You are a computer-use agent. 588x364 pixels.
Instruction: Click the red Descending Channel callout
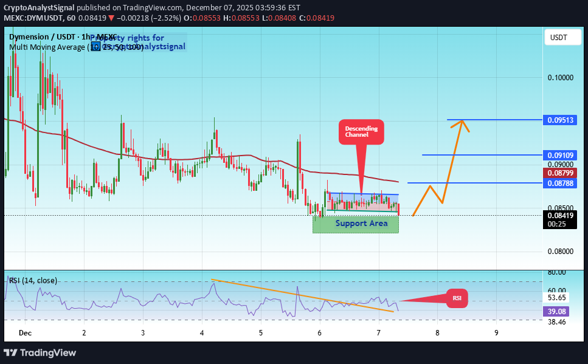[361, 132]
